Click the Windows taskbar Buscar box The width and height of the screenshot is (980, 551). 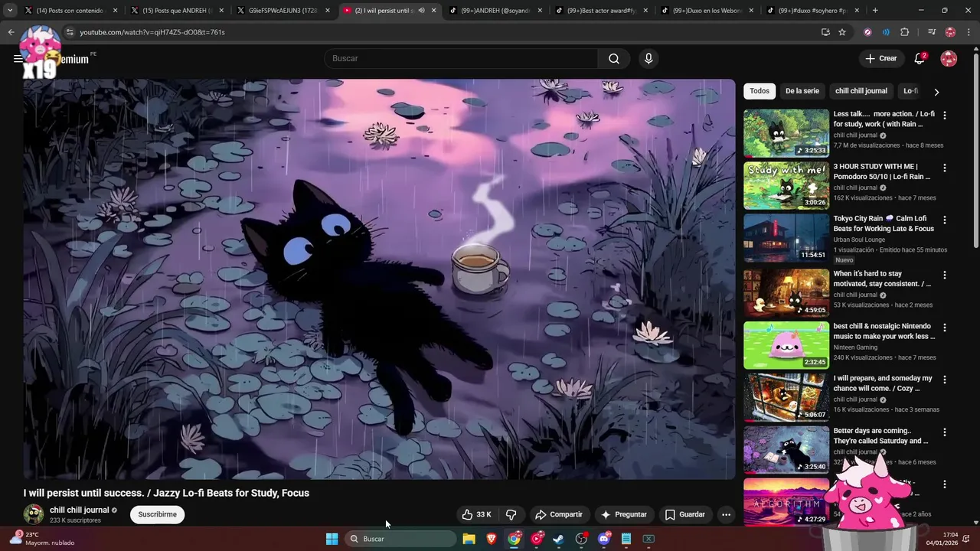click(x=400, y=539)
